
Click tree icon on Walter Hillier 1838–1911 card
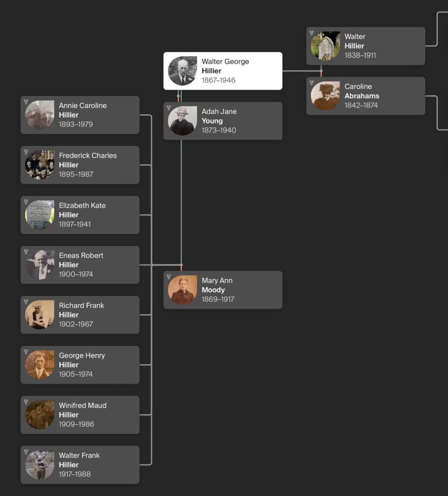[312, 33]
